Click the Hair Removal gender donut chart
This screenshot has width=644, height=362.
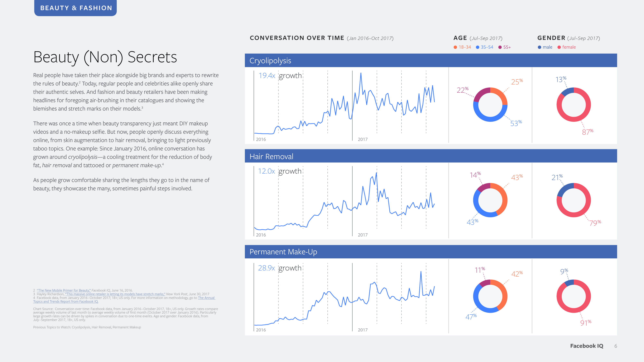point(573,200)
